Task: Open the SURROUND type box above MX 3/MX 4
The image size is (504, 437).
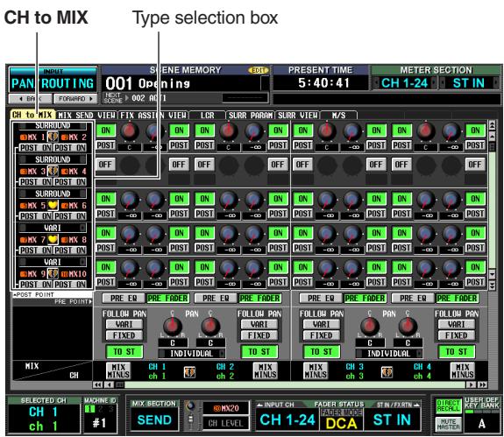Action: click(53, 159)
